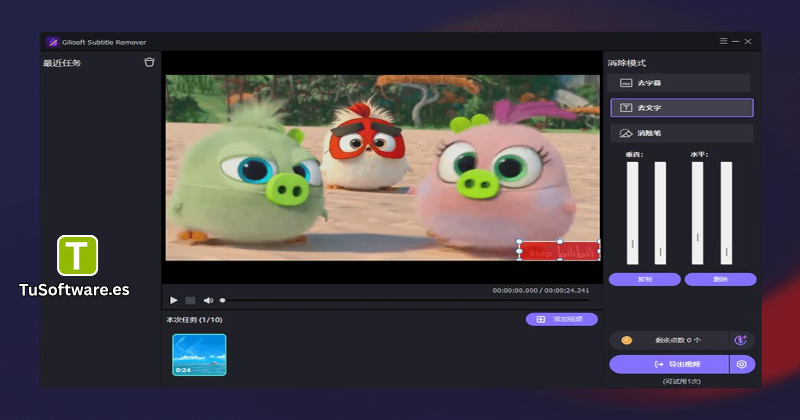Click the 消除模式 heading
Screen dimensions: 800x420
coord(627,63)
